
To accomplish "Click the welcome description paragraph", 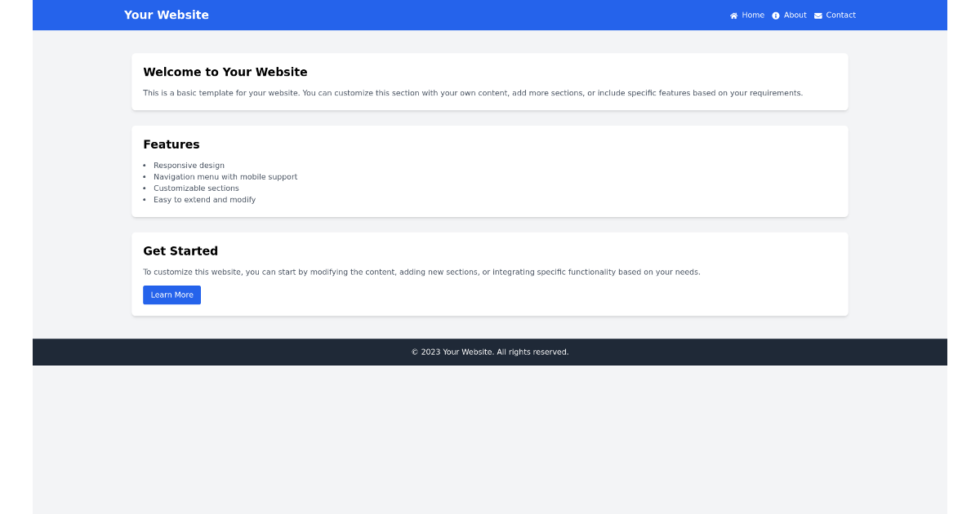I will [473, 92].
